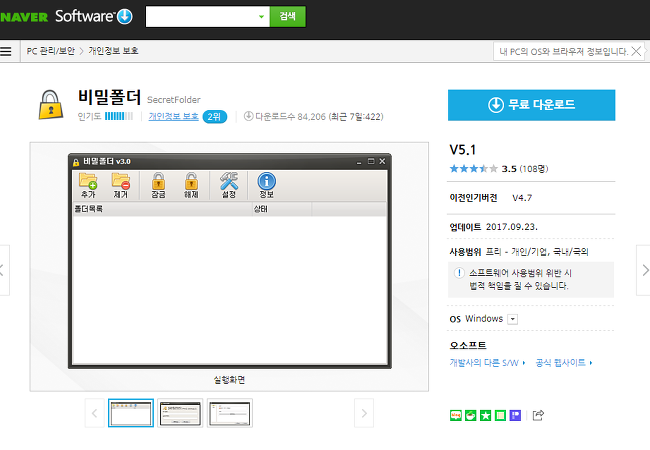This screenshot has width=650, height=450.
Task: Focus the search input field
Action: [202, 17]
